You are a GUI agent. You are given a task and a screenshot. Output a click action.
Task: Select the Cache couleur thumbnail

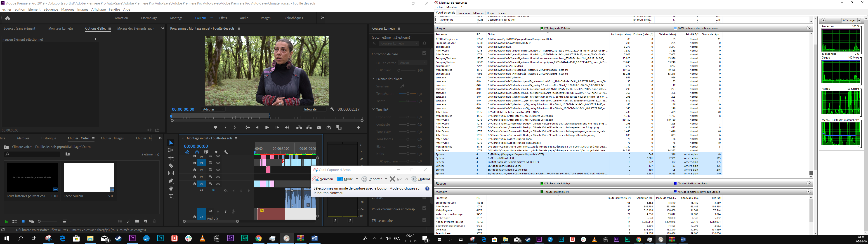click(89, 177)
